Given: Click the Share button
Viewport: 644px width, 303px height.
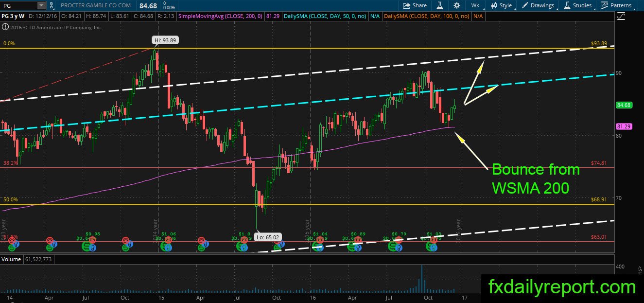Looking at the screenshot, I should [415, 5].
